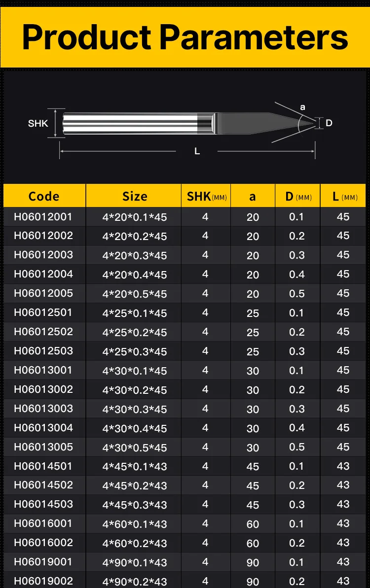Select code H06013003

click(43, 409)
